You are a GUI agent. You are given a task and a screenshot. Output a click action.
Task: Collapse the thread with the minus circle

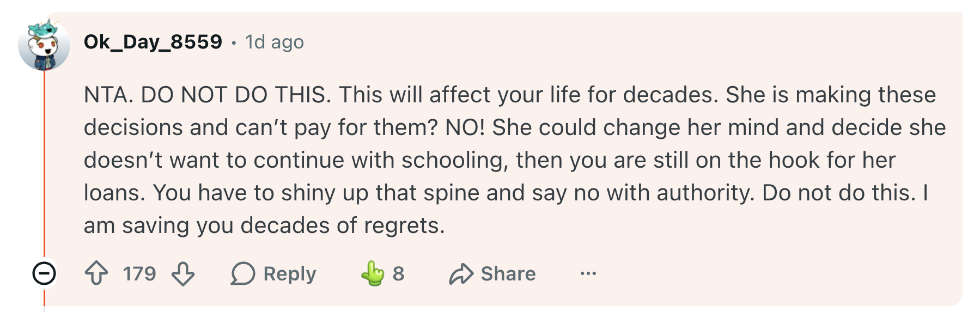pos(44,273)
